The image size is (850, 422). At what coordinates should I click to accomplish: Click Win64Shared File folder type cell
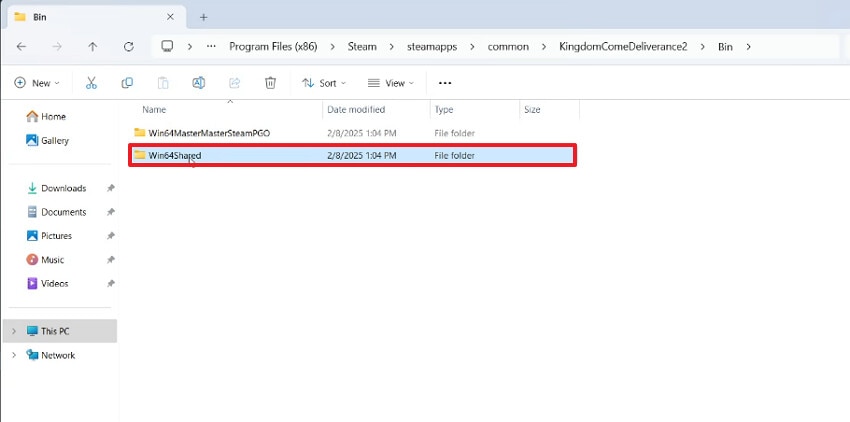coord(454,156)
